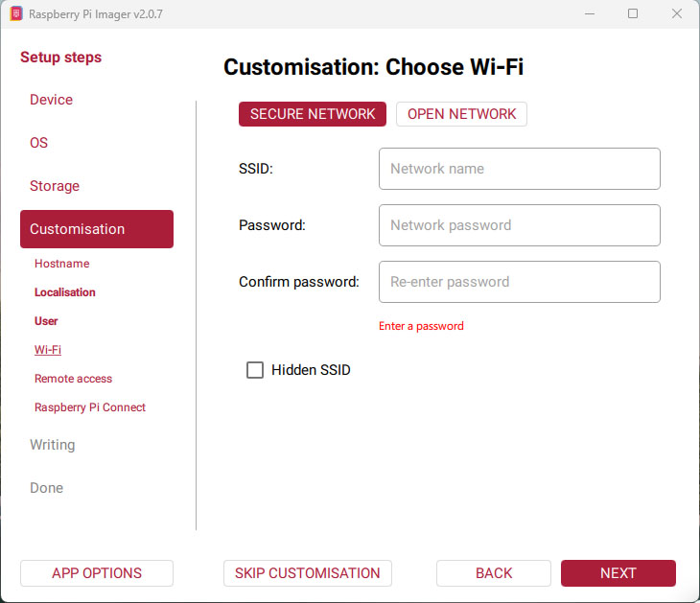The image size is (700, 603).
Task: Open the Remote access sub-step
Action: click(x=73, y=379)
